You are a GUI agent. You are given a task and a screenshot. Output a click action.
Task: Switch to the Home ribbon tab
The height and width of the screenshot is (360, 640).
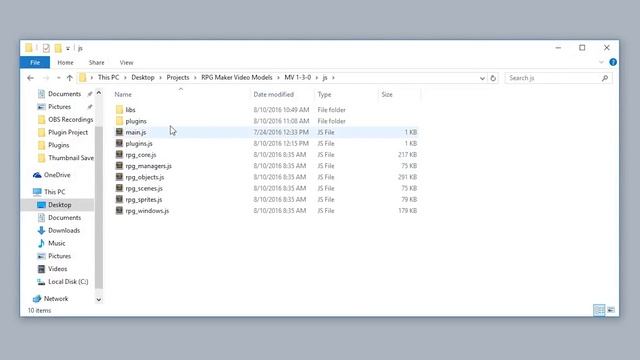click(65, 62)
